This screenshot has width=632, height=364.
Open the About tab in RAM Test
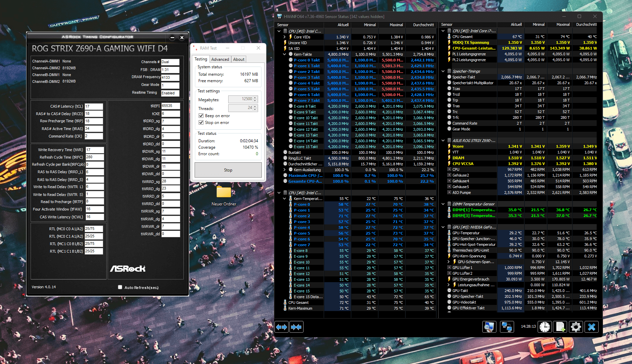point(239,59)
